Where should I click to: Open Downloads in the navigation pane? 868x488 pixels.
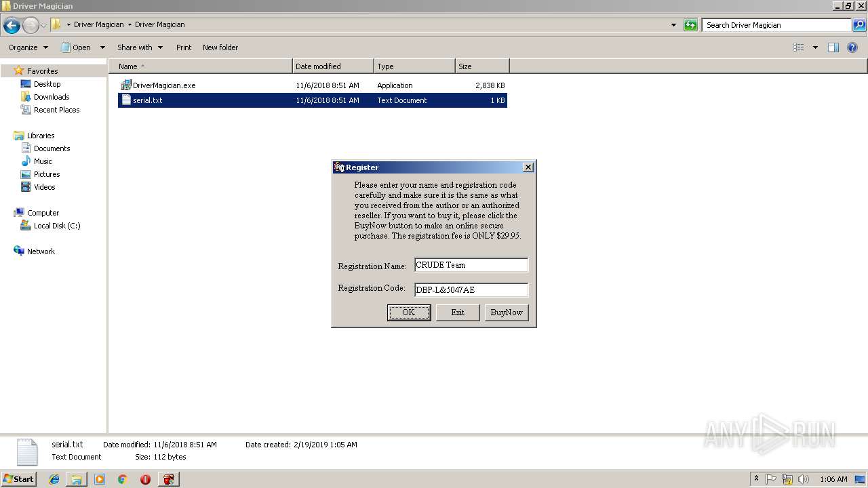click(52, 97)
